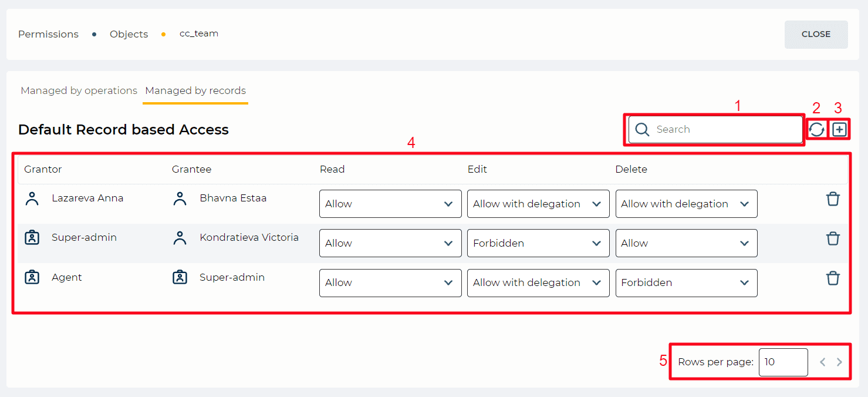Click the CLOSE button
Screen dimensions: 868x397
(x=816, y=34)
